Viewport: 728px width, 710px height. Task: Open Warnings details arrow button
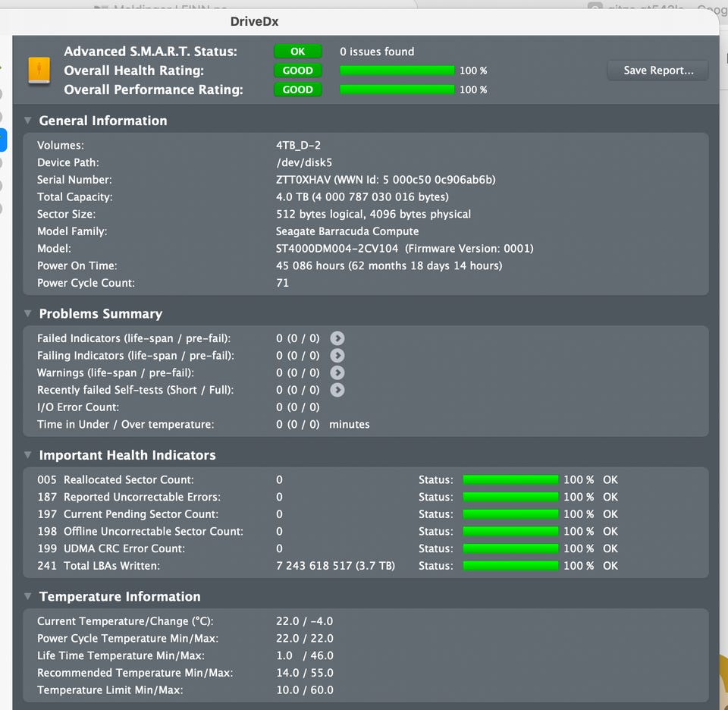337,373
